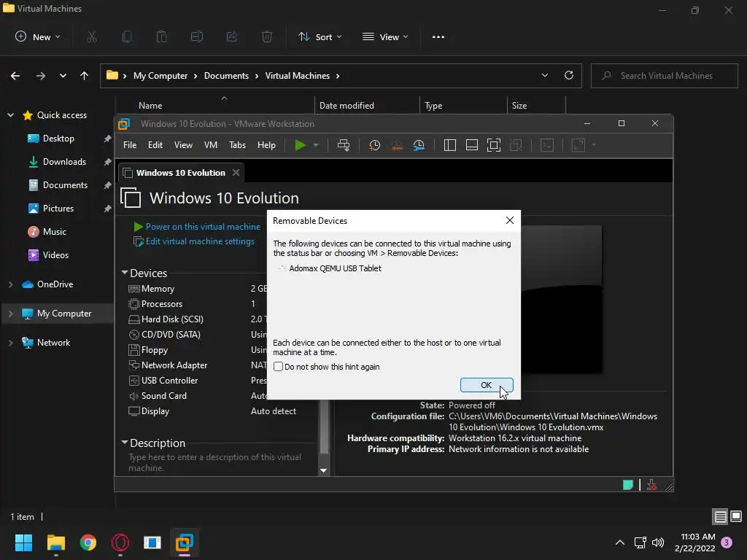
Task: Open recent locations dropdown chevron
Action: 63,76
